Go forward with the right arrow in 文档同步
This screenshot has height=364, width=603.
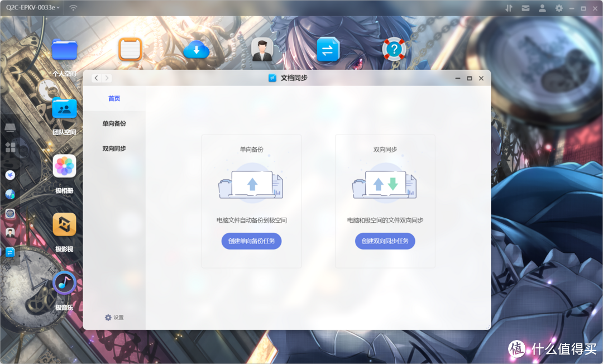107,78
